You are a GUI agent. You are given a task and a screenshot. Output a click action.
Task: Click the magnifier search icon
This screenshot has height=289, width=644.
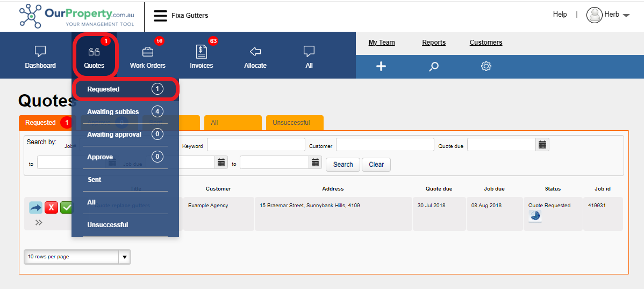pos(434,66)
